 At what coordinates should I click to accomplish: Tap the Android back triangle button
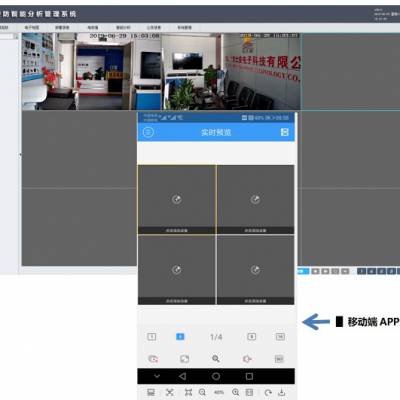coord(182,376)
